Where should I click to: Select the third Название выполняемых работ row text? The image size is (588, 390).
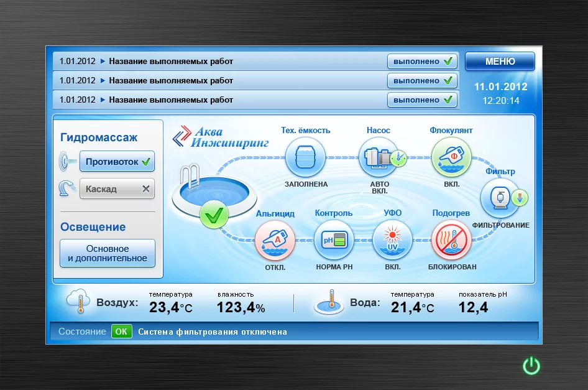tap(171, 100)
